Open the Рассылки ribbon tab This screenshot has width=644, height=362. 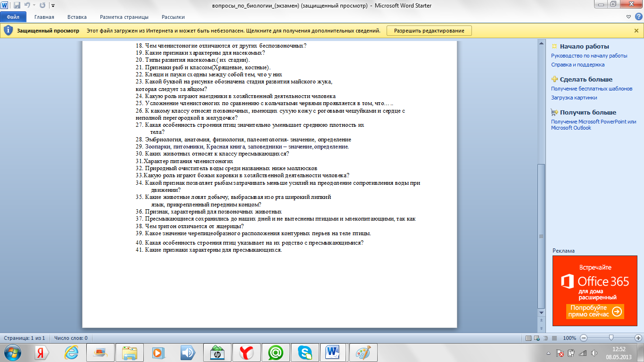tap(173, 17)
